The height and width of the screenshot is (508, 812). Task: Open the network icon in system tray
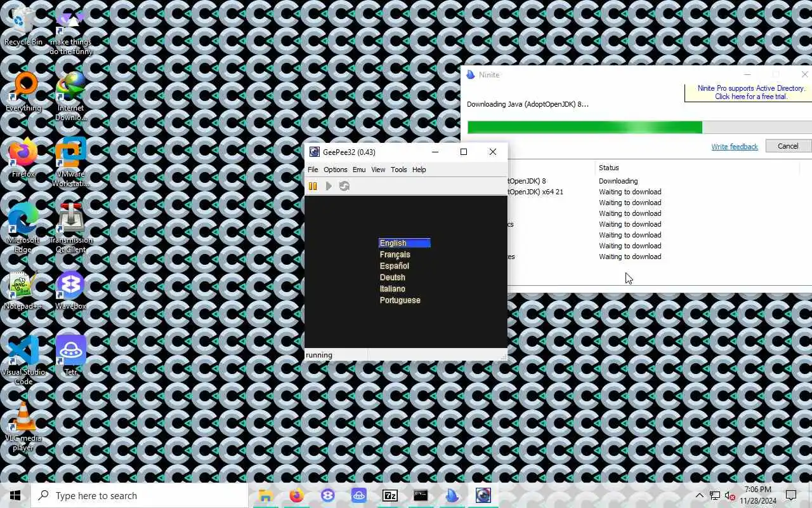[715, 495]
